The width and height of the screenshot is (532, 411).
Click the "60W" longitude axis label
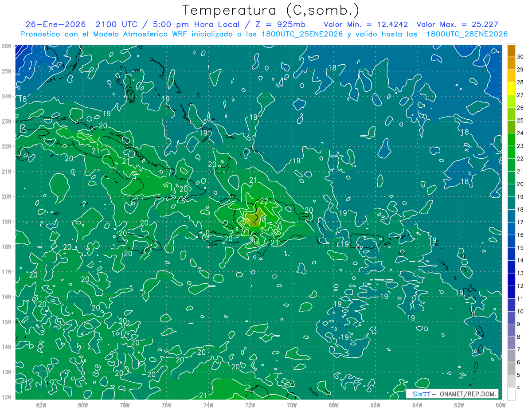coord(501,404)
